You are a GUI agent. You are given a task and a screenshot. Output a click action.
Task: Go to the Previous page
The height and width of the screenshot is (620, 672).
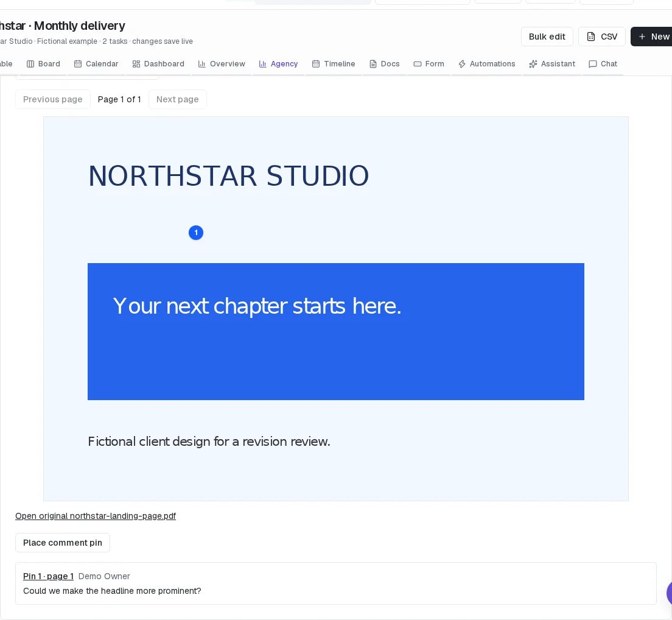coord(53,99)
